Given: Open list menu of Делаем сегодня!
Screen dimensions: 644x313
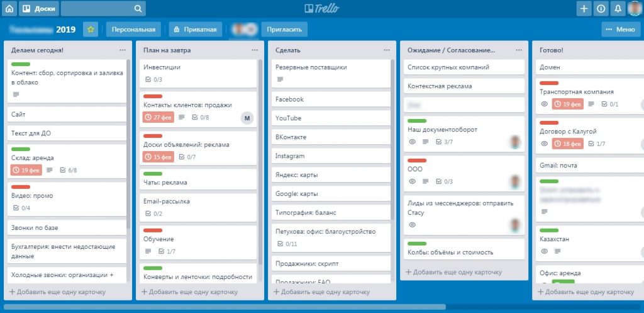Looking at the screenshot, I should 123,50.
